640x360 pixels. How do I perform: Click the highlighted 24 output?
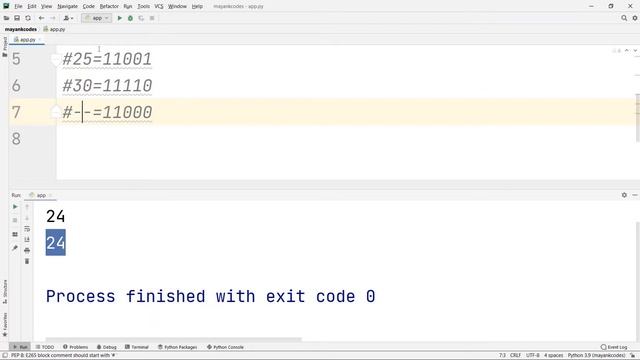coord(56,243)
